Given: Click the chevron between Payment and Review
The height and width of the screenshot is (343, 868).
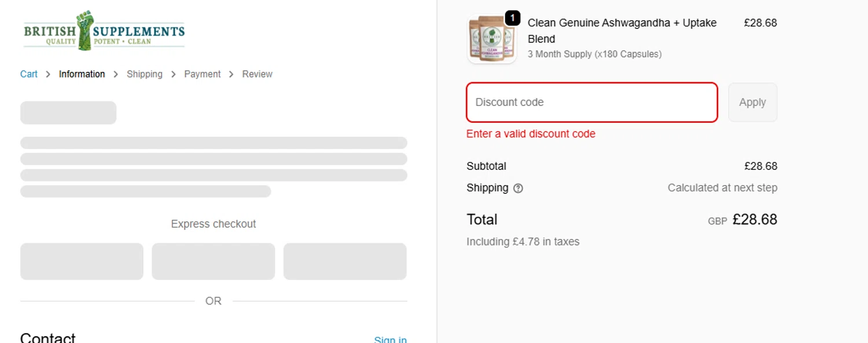Looking at the screenshot, I should click(x=231, y=74).
